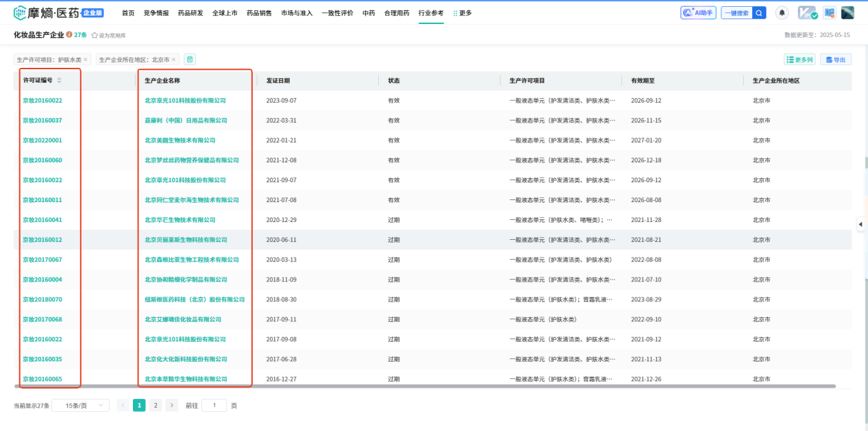Open 北京化大化新科技股份有限公司 link
The image size is (868, 431).
(x=186, y=359)
